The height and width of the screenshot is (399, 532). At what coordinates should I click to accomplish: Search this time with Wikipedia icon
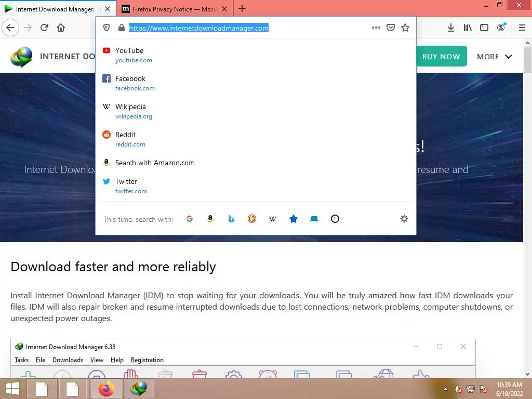[272, 219]
